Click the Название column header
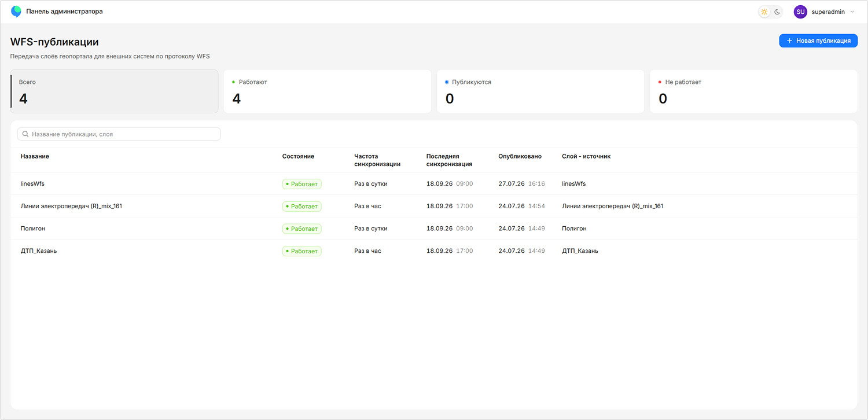Screen dimensions: 868x420 [35, 156]
